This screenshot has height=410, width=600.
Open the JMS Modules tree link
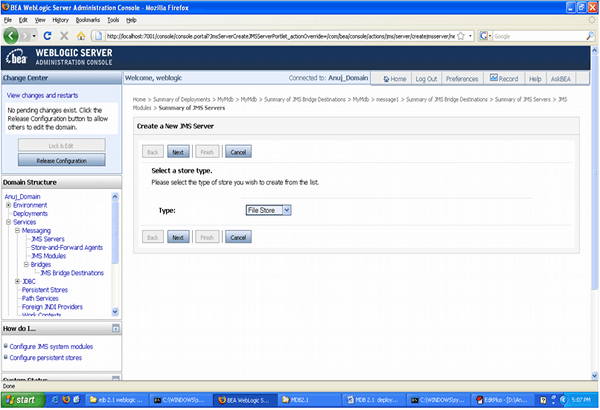click(x=49, y=255)
